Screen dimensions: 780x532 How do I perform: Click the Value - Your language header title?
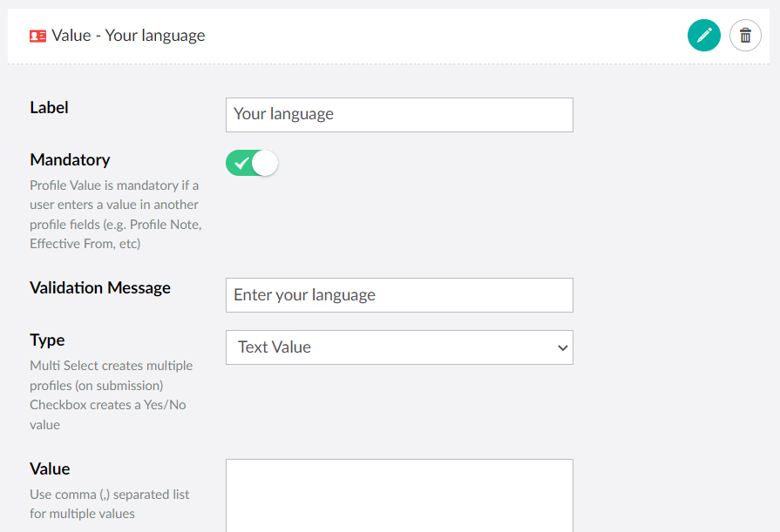[126, 36]
